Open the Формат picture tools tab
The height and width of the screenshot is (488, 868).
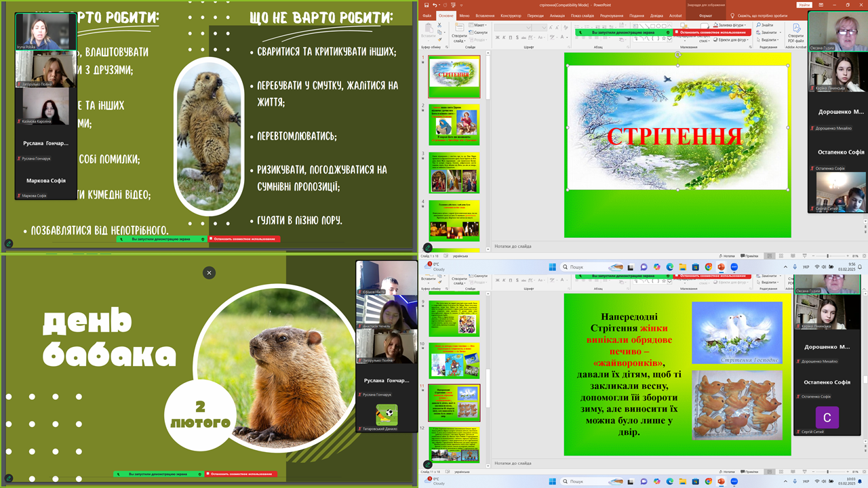705,16
